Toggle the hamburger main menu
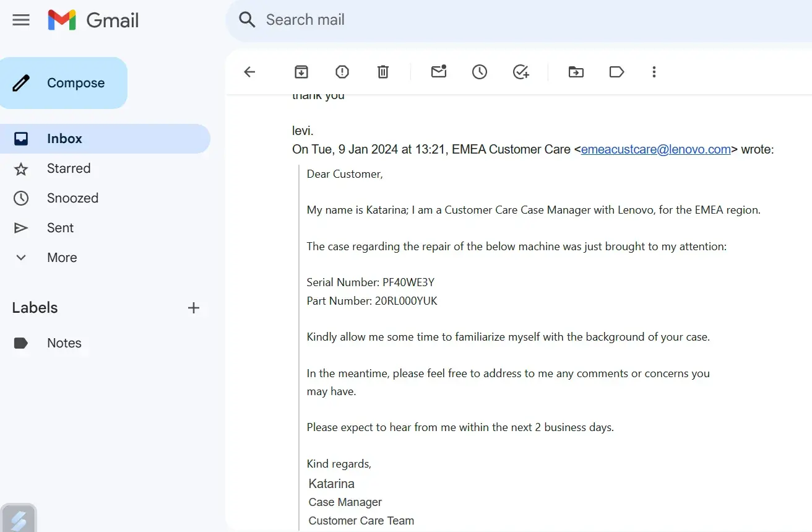The image size is (812, 532). tap(21, 20)
